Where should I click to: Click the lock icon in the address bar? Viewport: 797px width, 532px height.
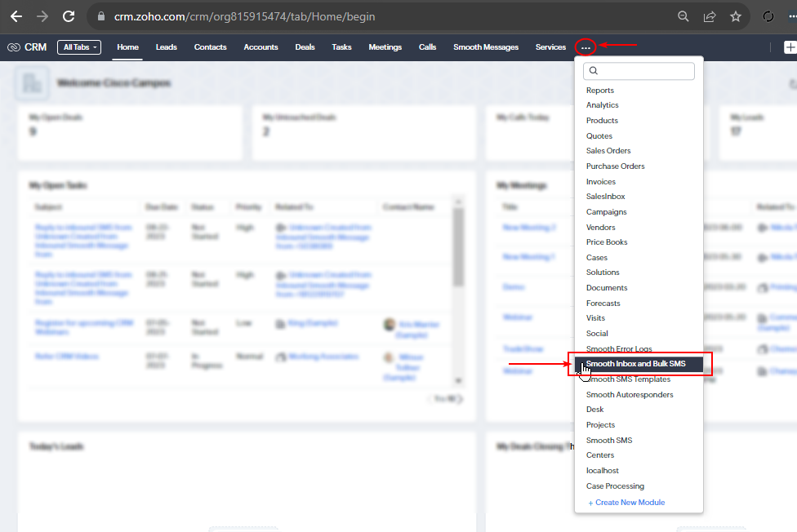(x=101, y=17)
